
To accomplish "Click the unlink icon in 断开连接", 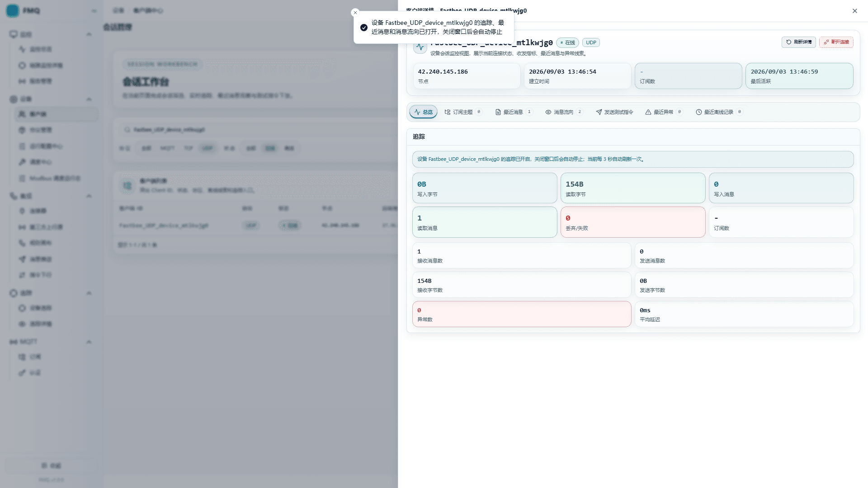I will pos(826,42).
